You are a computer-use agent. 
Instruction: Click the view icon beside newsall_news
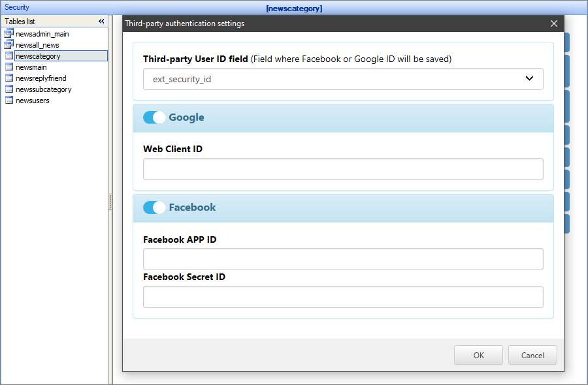pos(8,45)
